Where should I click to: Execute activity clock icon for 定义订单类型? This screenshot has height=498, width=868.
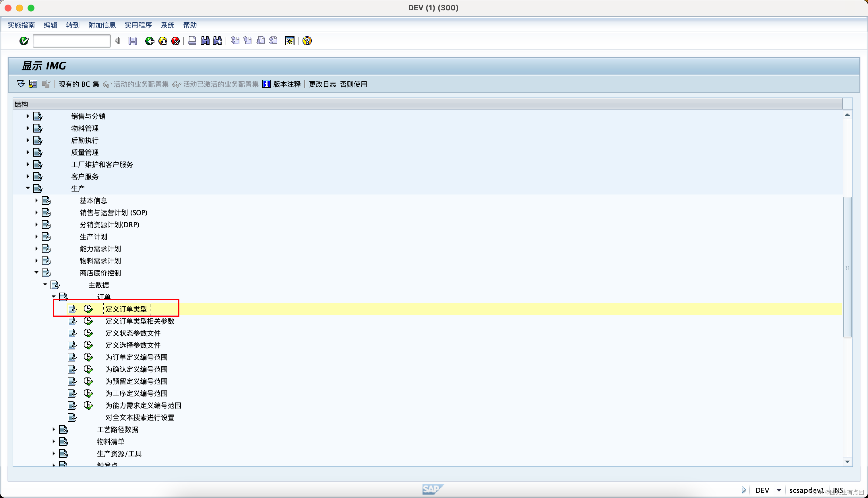coord(88,309)
